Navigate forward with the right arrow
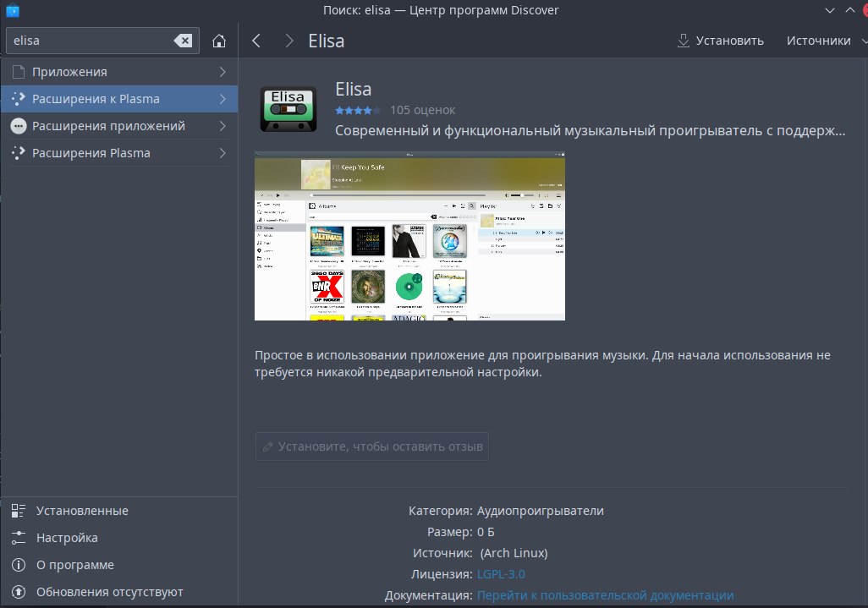Screen dimensions: 868x608 (x=289, y=41)
